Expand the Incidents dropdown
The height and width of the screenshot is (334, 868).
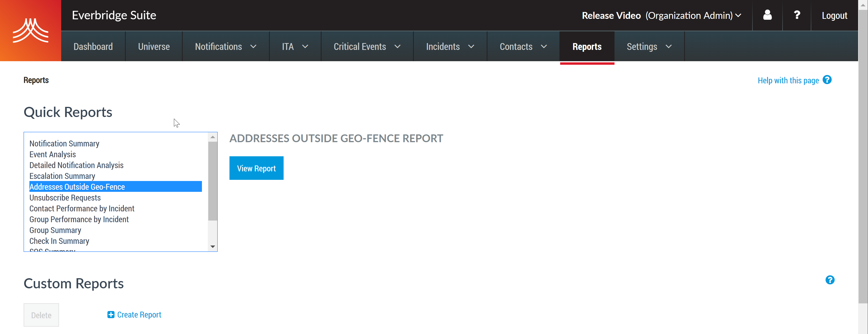click(x=450, y=46)
